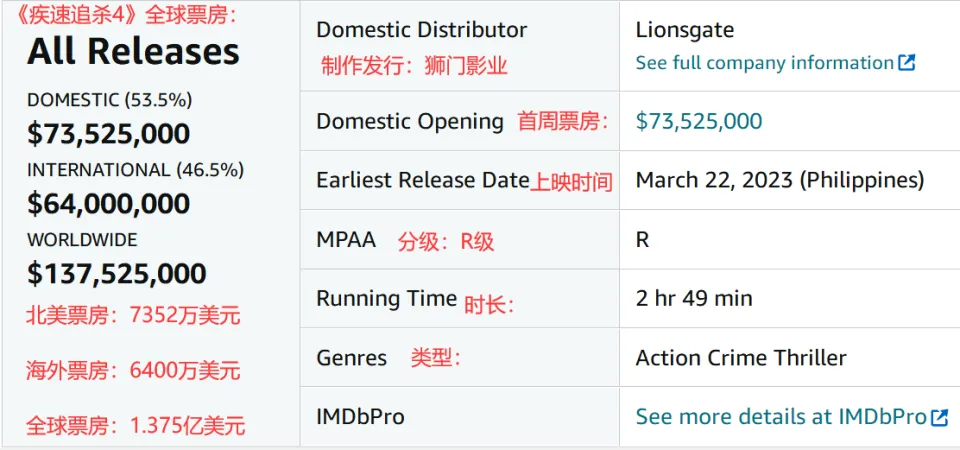Click the 'Running Time' row label
This screenshot has height=450, width=960.
tap(386, 298)
